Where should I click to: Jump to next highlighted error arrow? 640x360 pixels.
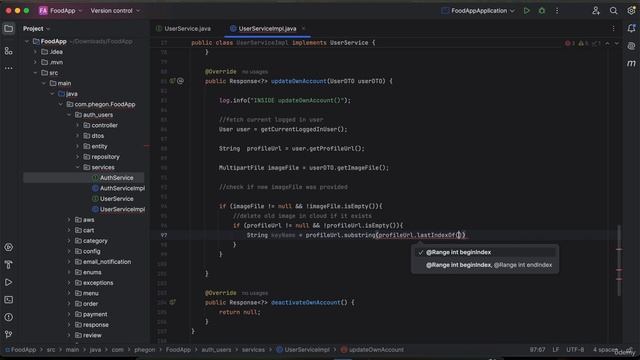[x=617, y=43]
